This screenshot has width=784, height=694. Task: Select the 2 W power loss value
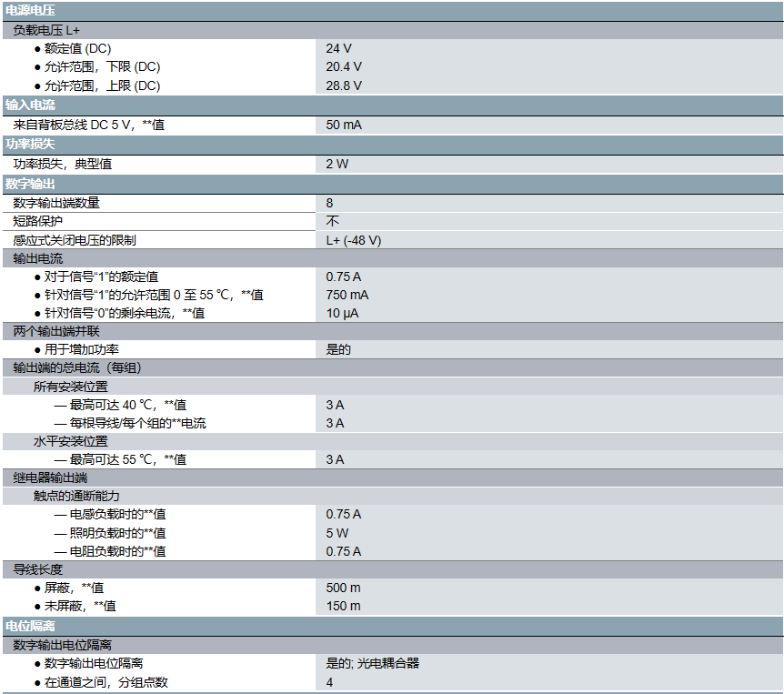point(337,165)
